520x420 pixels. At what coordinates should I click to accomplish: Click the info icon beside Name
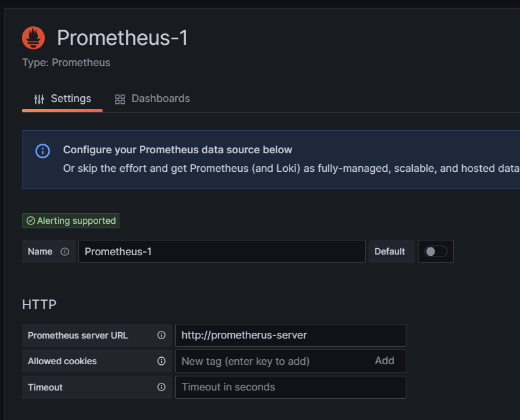pos(65,252)
